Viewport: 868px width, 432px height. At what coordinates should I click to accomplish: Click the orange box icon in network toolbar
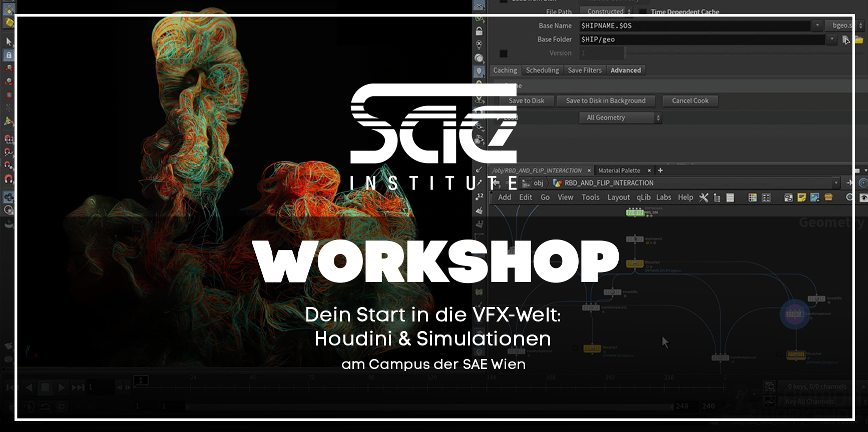tap(828, 197)
